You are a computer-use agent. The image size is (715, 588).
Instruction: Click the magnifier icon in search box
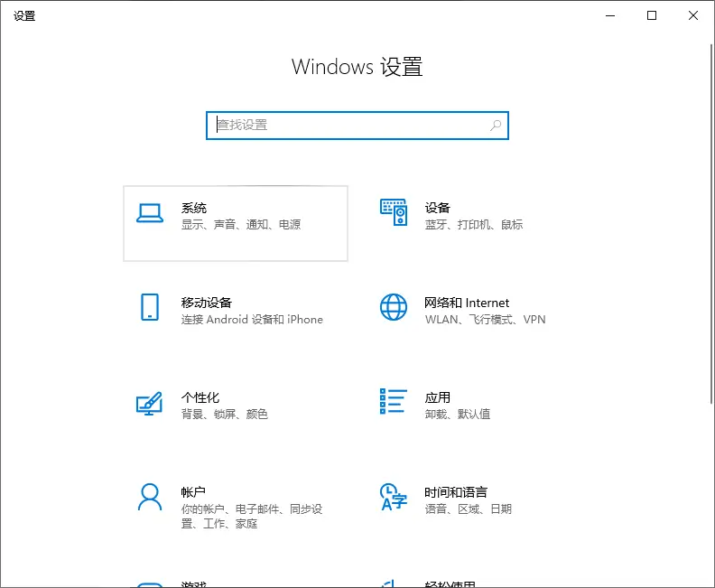[496, 126]
